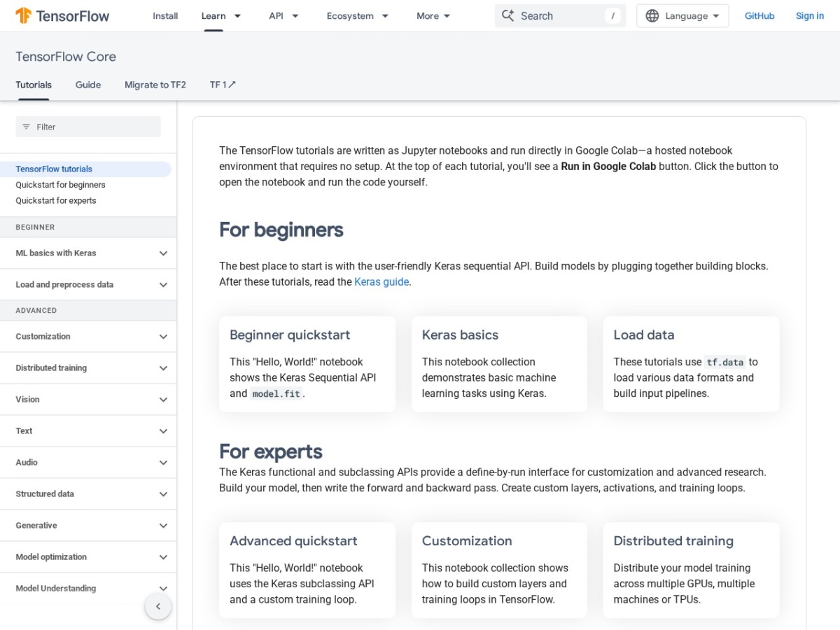Click the ADVANCED sidebar section label
840x630 pixels.
[36, 311]
